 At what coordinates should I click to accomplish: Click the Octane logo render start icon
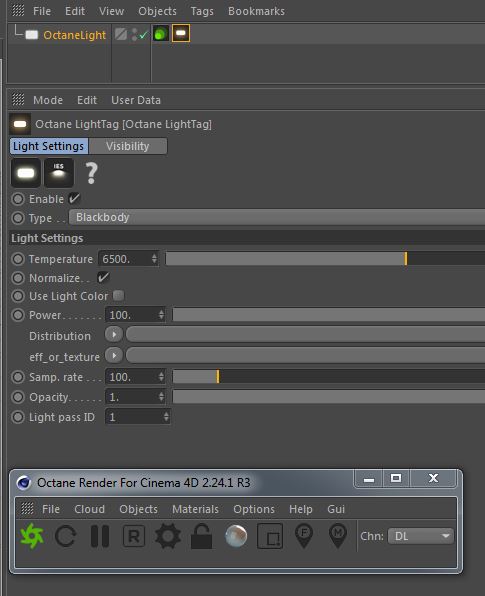[32, 536]
